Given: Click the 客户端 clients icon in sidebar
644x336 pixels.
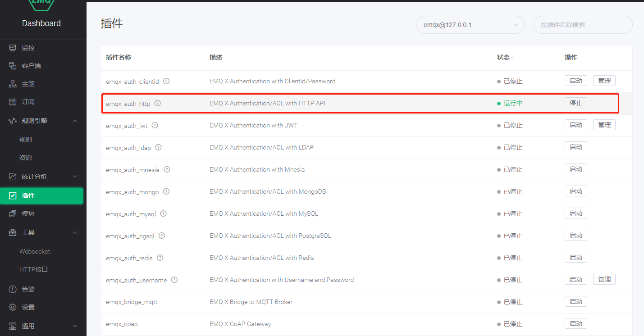Looking at the screenshot, I should (13, 66).
